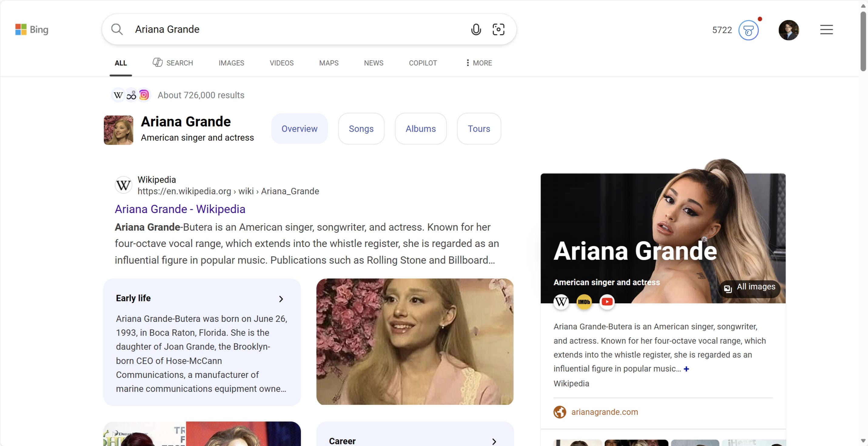The height and width of the screenshot is (446, 868).
Task: Click the microphone voice search icon
Action: [476, 30]
